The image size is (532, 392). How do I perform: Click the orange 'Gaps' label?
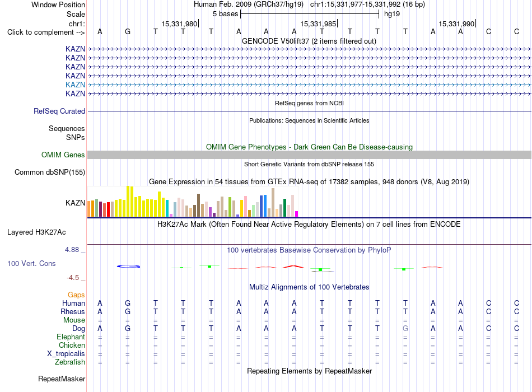coord(76,295)
